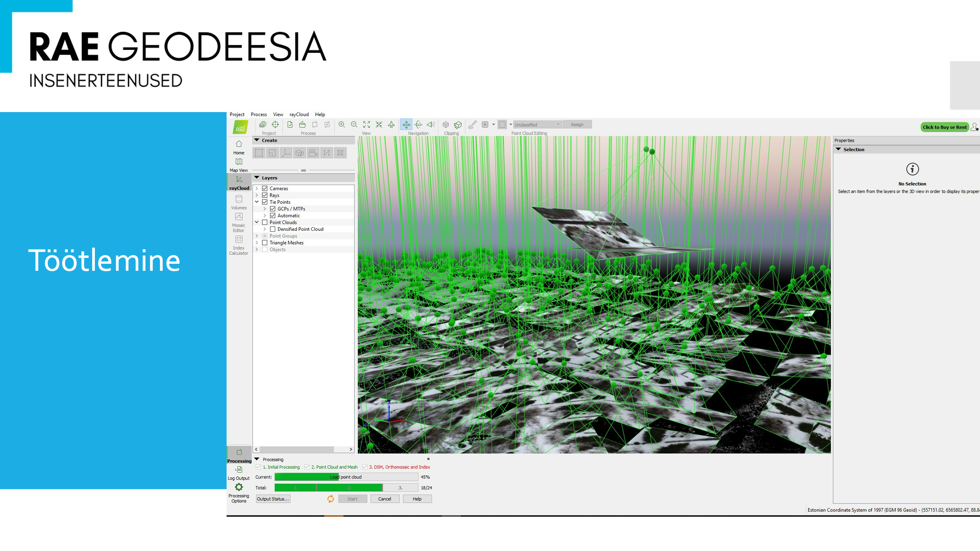This screenshot has height=551, width=980.
Task: Click the zoom in magnifier icon
Action: 341,124
